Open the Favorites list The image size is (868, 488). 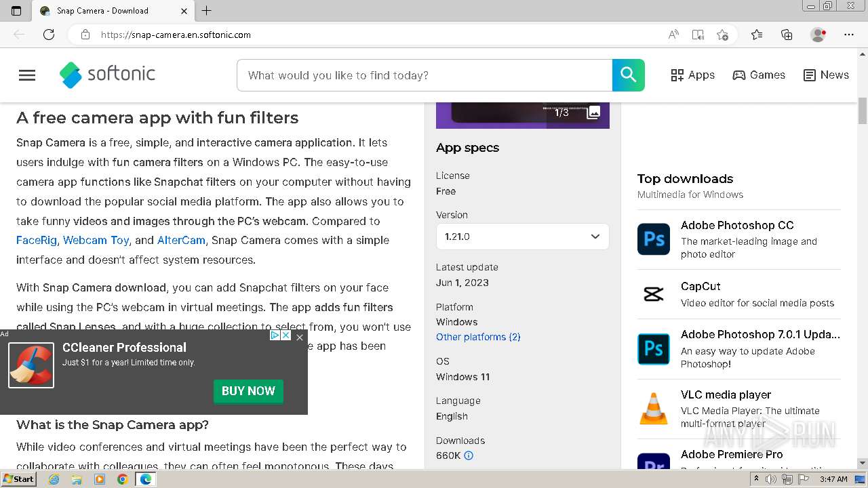[757, 35]
